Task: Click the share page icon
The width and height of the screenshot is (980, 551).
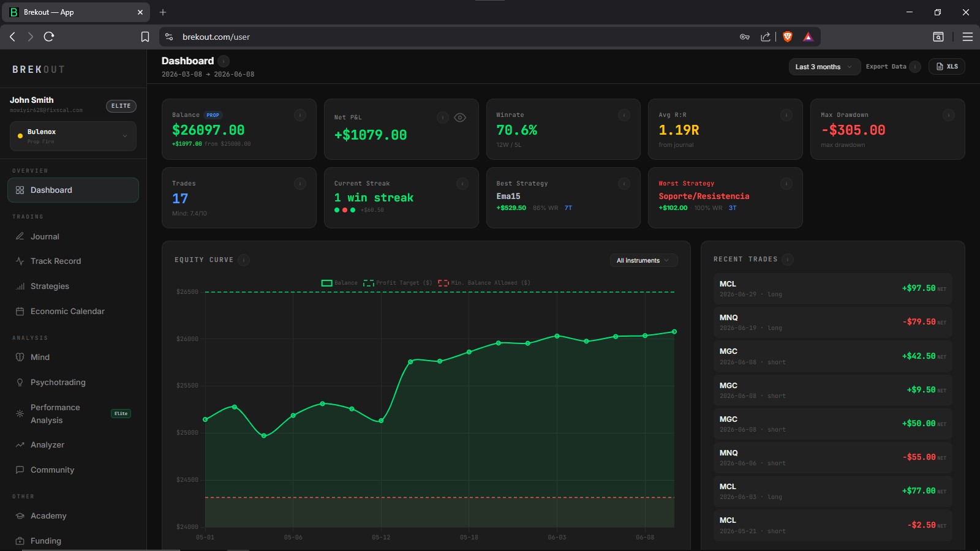Action: click(x=766, y=37)
